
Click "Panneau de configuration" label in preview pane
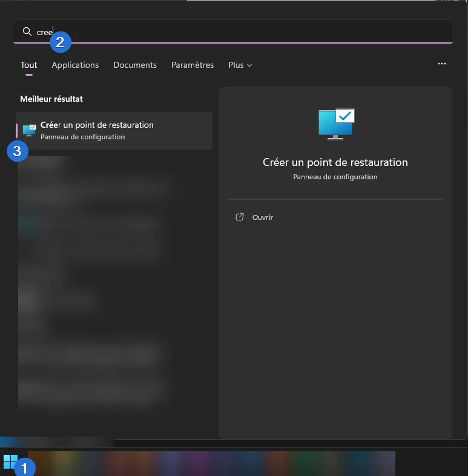click(x=335, y=177)
